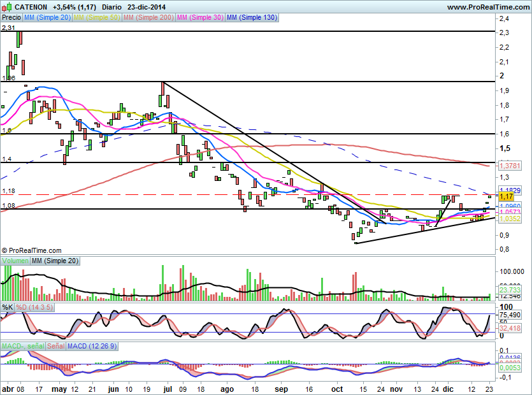Visit the www.ProRealTime.com link at top right

[487, 7]
